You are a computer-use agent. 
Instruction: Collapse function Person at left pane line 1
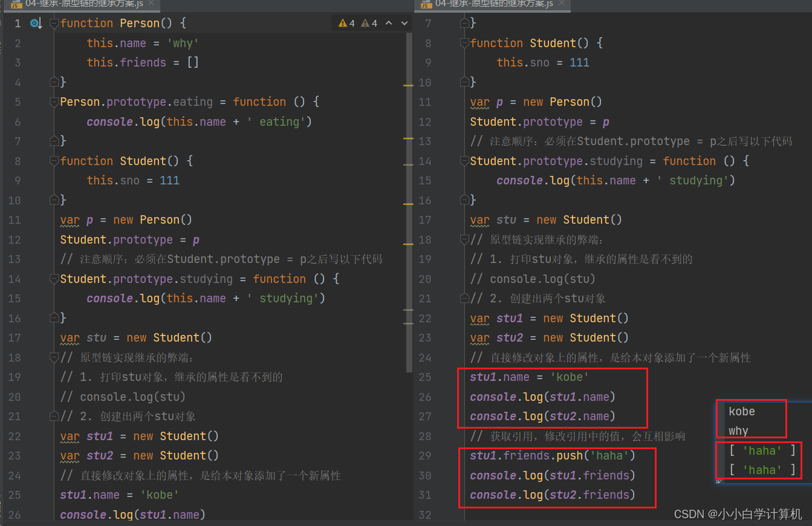pos(54,24)
